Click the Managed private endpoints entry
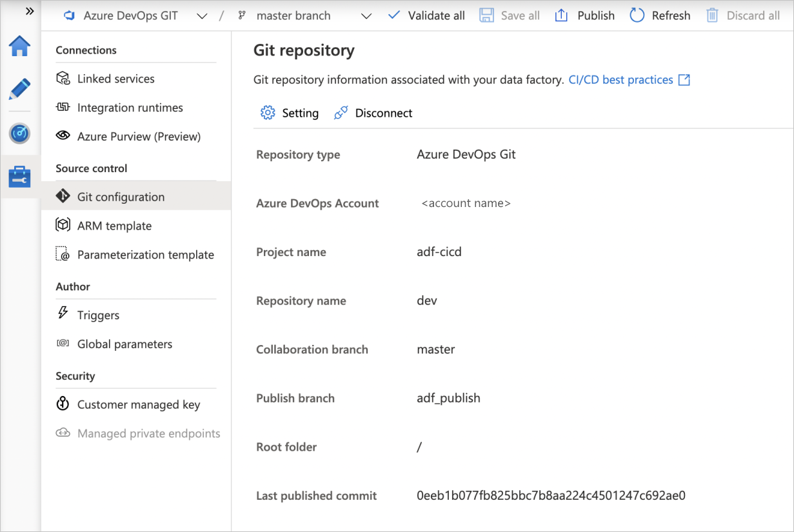The width and height of the screenshot is (794, 532). (x=148, y=433)
